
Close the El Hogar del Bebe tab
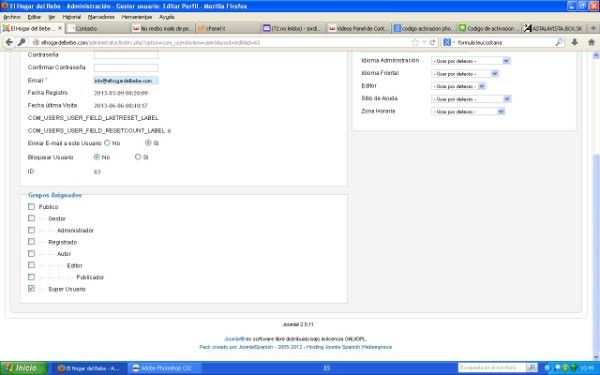pos(60,28)
